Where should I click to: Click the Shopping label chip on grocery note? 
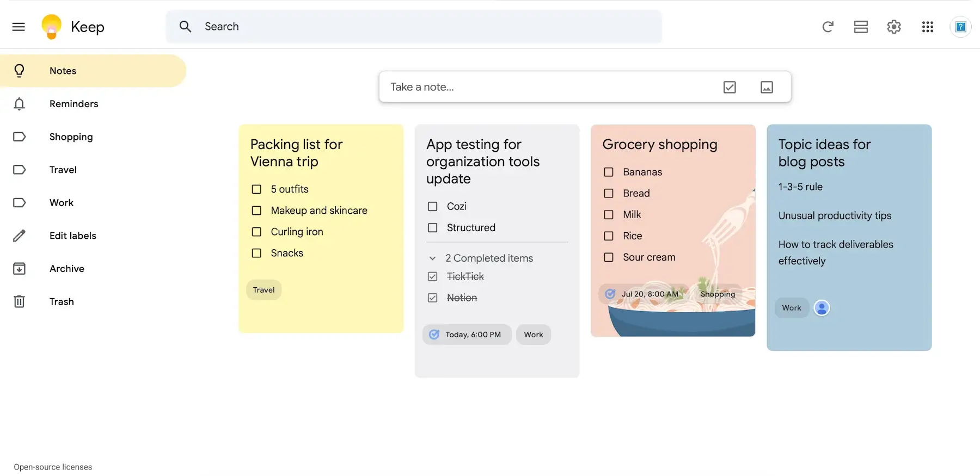click(718, 294)
